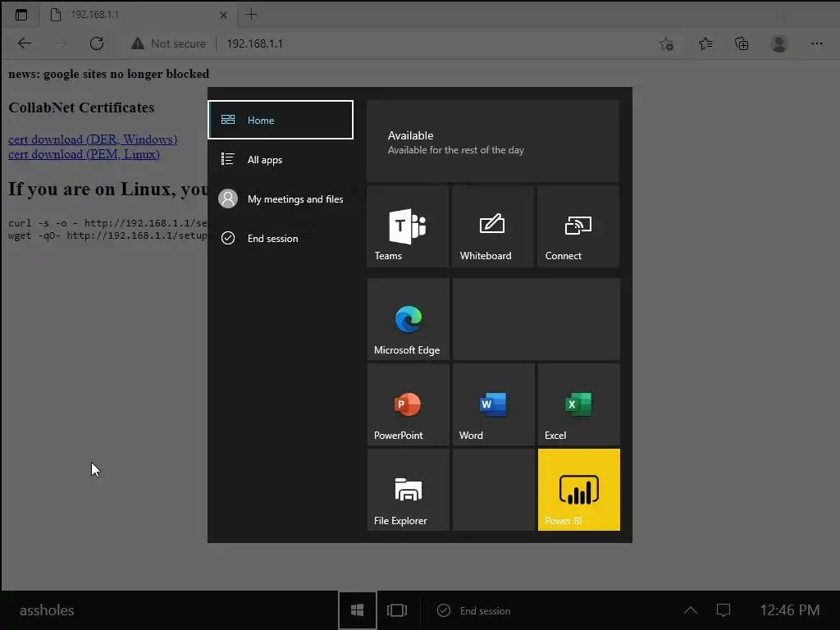Viewport: 840px width, 630px height.
Task: Click the CollabNet Certificates heading
Action: pyautogui.click(x=81, y=107)
